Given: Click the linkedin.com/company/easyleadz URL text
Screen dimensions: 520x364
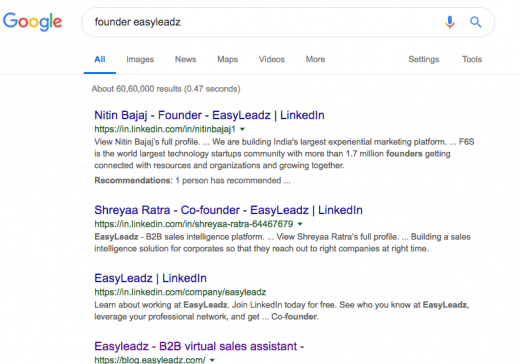Looking at the screenshot, I should pyautogui.click(x=180, y=292).
